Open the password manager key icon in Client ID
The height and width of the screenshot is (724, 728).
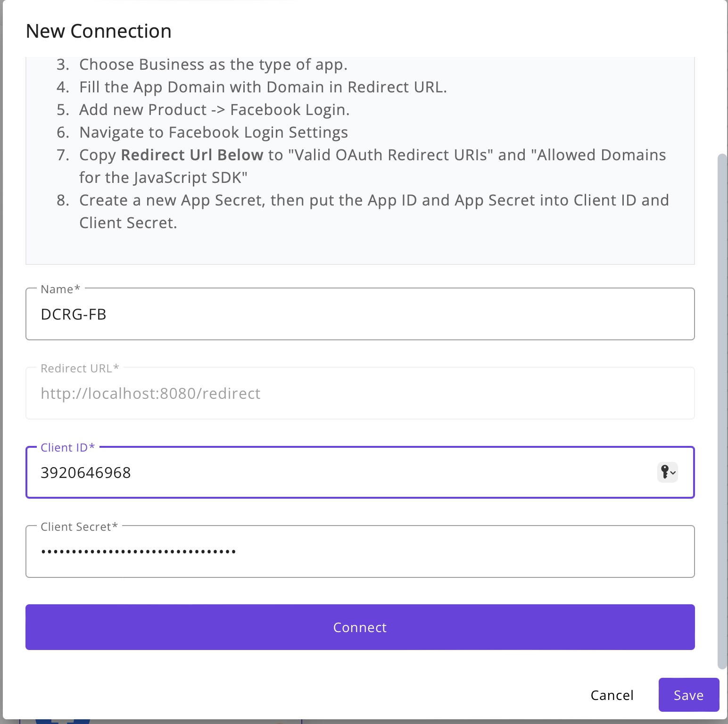(x=667, y=472)
